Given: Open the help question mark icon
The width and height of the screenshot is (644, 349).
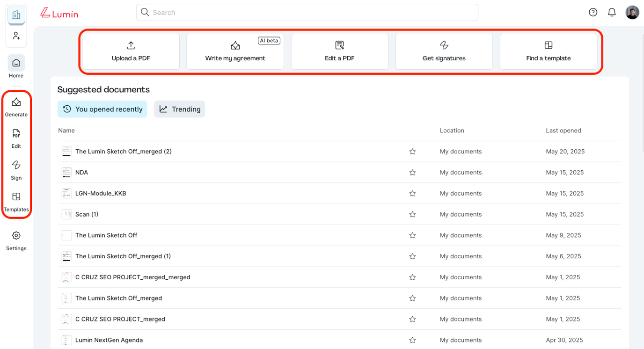Looking at the screenshot, I should click(593, 13).
